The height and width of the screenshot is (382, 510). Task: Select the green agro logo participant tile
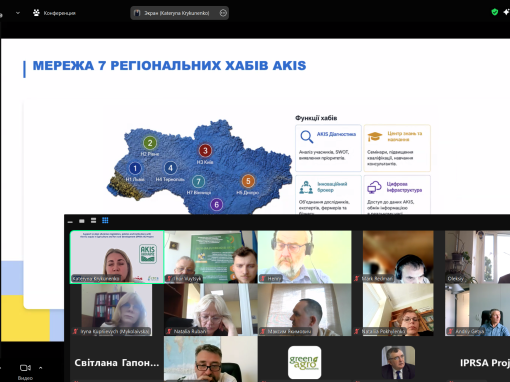305,362
